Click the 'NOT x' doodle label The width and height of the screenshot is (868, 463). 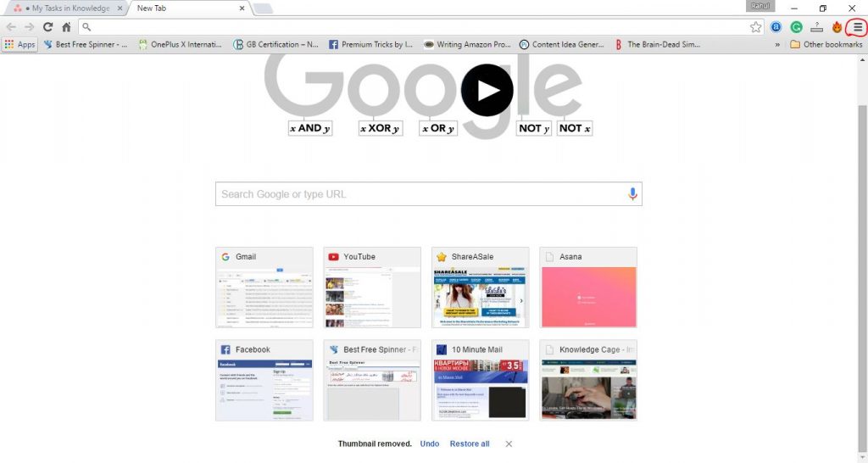point(575,129)
